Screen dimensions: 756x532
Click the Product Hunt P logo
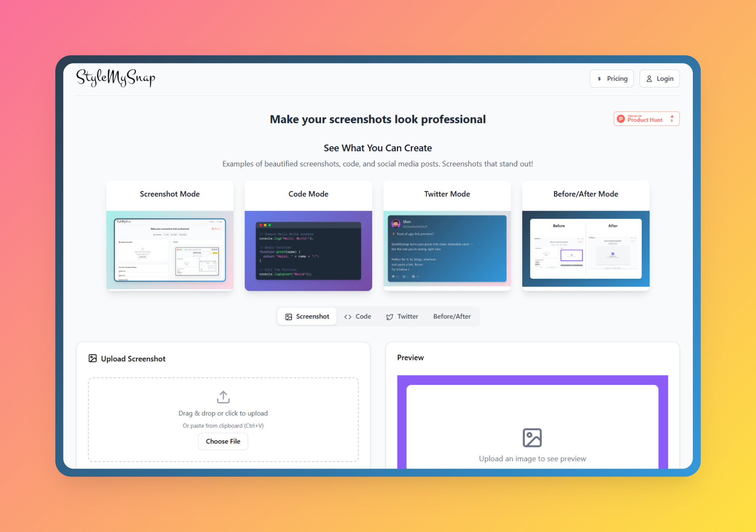[x=621, y=119]
